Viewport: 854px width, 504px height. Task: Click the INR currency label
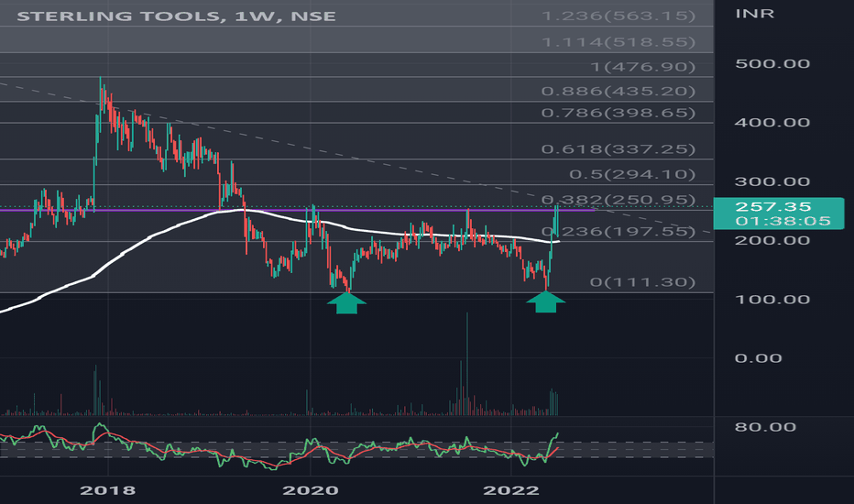pos(754,14)
